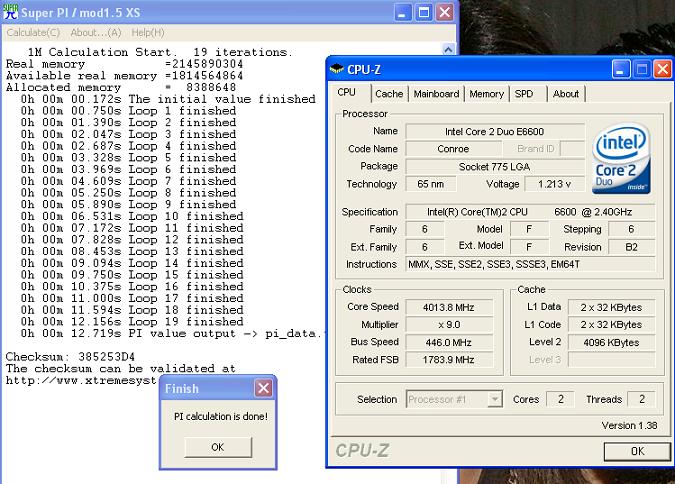
Task: Click the Specification field showing 6600 @ 2.40GHz
Action: (530, 212)
